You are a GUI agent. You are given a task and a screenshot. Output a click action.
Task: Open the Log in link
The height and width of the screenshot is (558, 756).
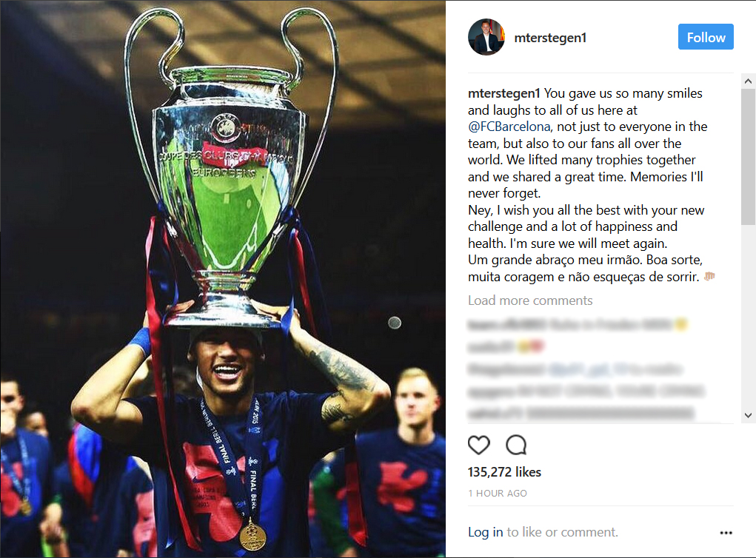coord(485,532)
